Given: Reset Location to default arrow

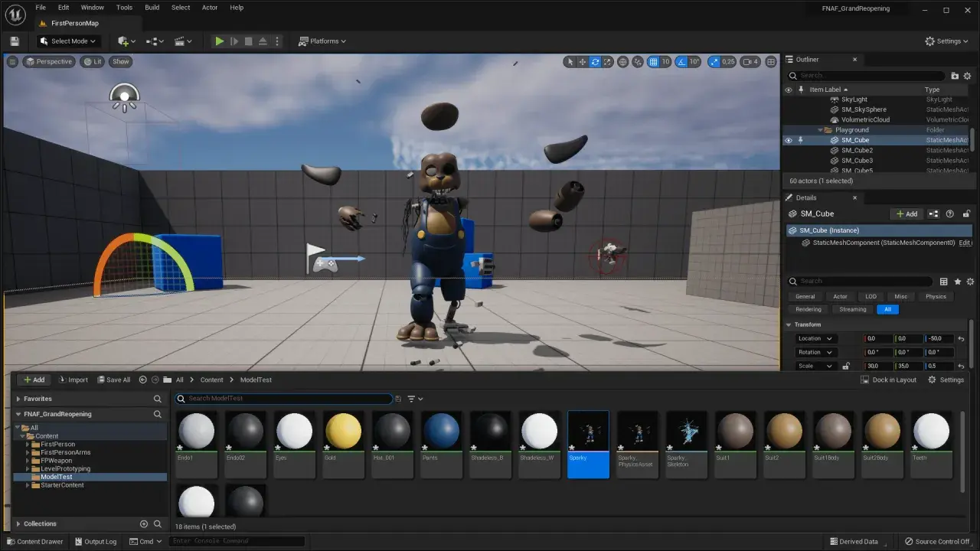Looking at the screenshot, I should [961, 339].
